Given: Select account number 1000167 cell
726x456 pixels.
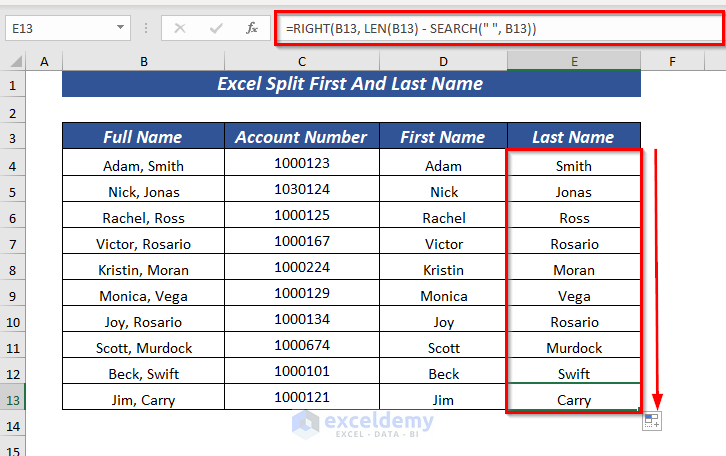Looking at the screenshot, I should pyautogui.click(x=302, y=241).
